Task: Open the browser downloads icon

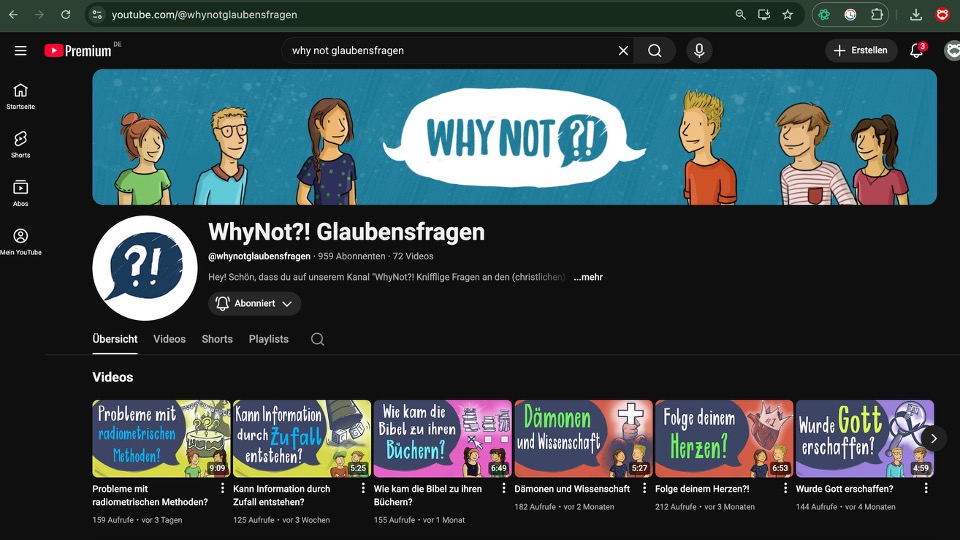Action: point(916,15)
